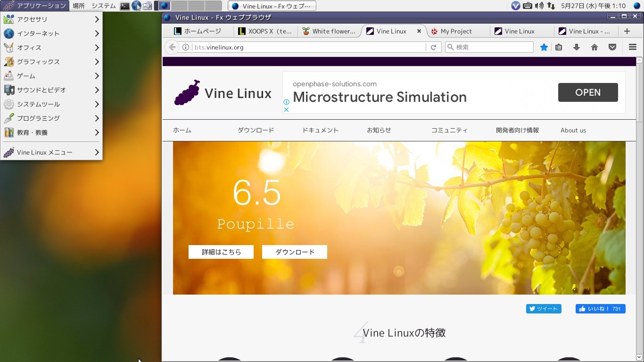This screenshot has height=362, width=644.
Task: Click the clock showing 5月27日 午後 1:10
Action: (593, 6)
